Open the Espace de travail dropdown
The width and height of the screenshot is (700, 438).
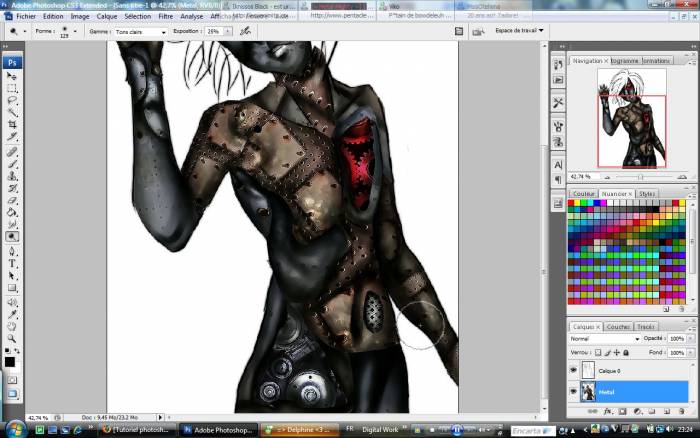pos(519,30)
